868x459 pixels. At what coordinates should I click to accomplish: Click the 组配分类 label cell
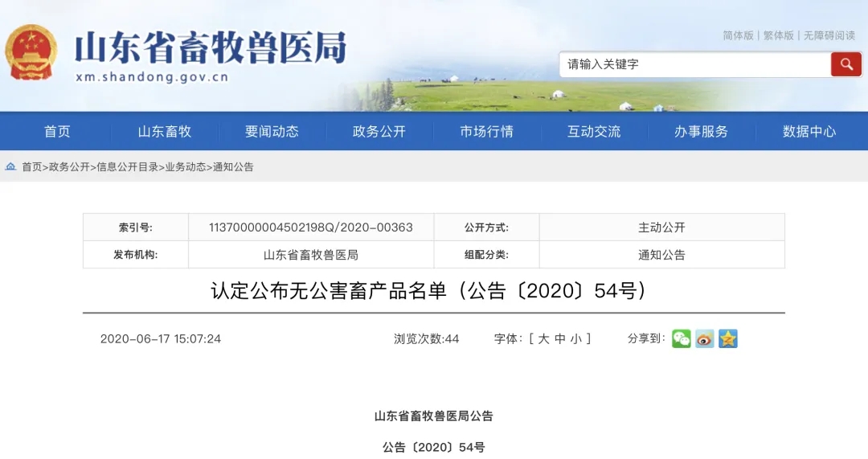point(486,255)
